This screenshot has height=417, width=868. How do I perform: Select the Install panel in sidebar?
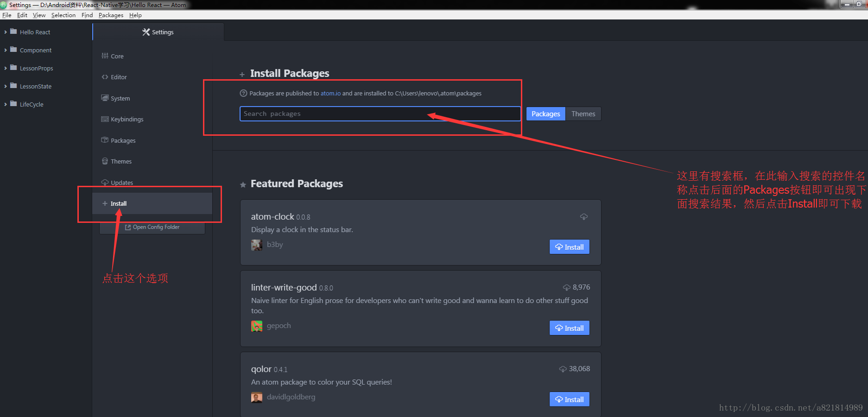[152, 203]
